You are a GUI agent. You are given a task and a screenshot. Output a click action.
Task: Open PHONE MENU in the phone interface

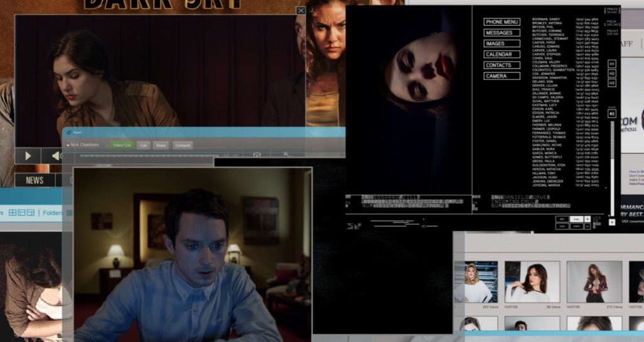502,22
